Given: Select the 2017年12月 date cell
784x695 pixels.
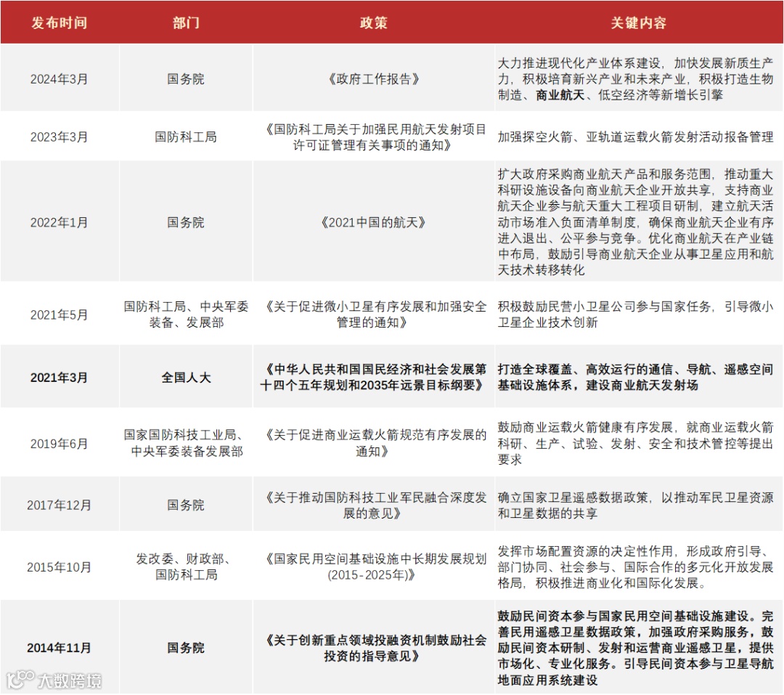Looking at the screenshot, I should point(59,505).
